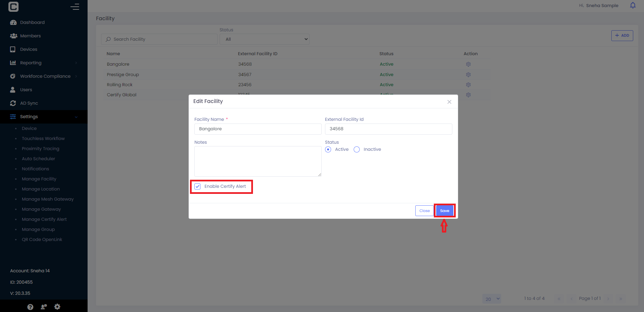The width and height of the screenshot is (644, 312).
Task: Click the Notes text area
Action: coord(258,161)
